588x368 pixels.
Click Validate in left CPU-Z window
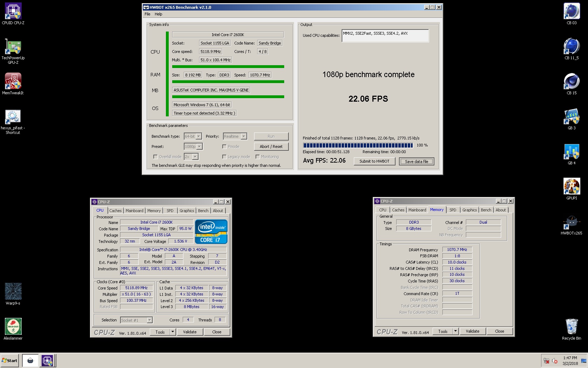click(190, 332)
